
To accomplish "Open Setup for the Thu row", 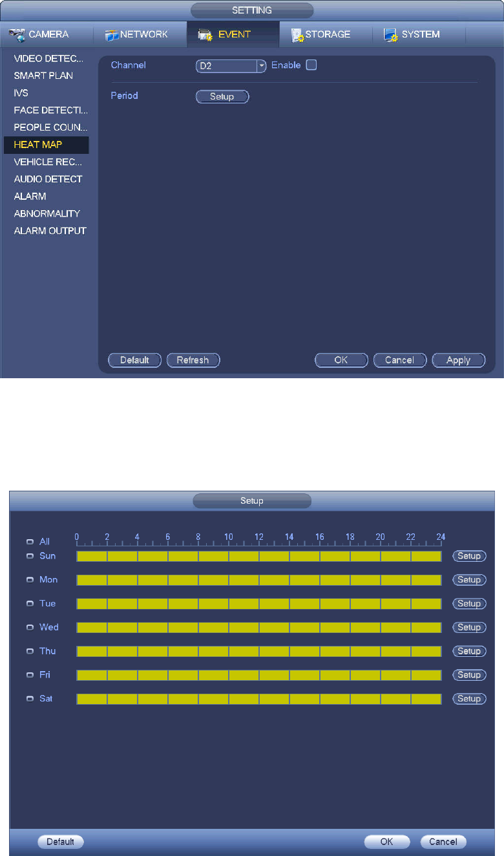I will click(x=469, y=651).
